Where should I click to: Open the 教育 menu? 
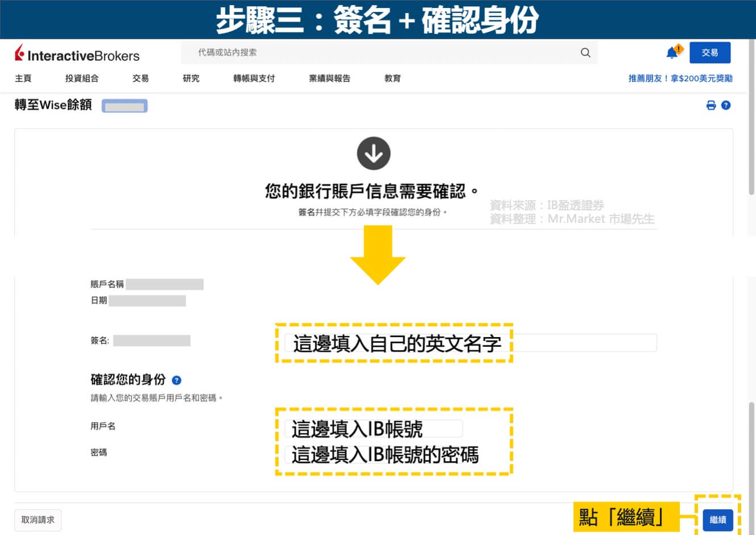pos(393,78)
